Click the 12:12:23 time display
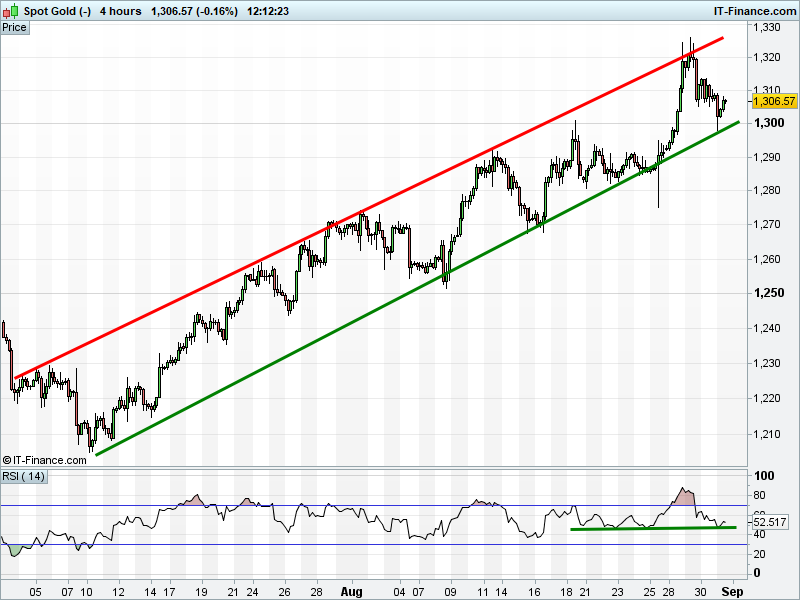 point(268,11)
